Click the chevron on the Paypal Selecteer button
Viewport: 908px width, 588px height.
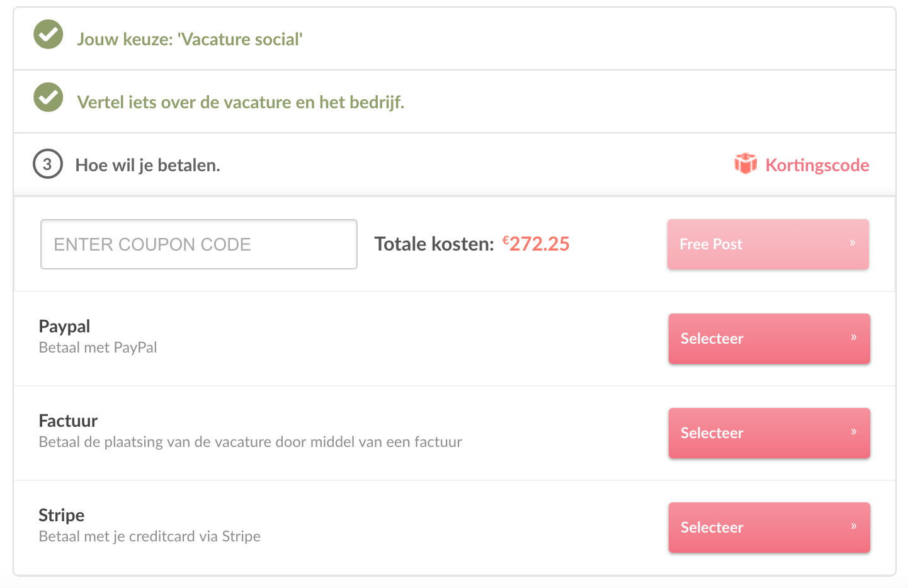[854, 337]
